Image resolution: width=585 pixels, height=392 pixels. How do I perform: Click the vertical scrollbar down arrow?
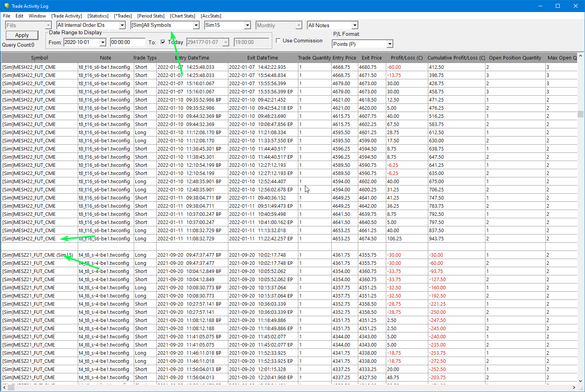[x=580, y=381]
